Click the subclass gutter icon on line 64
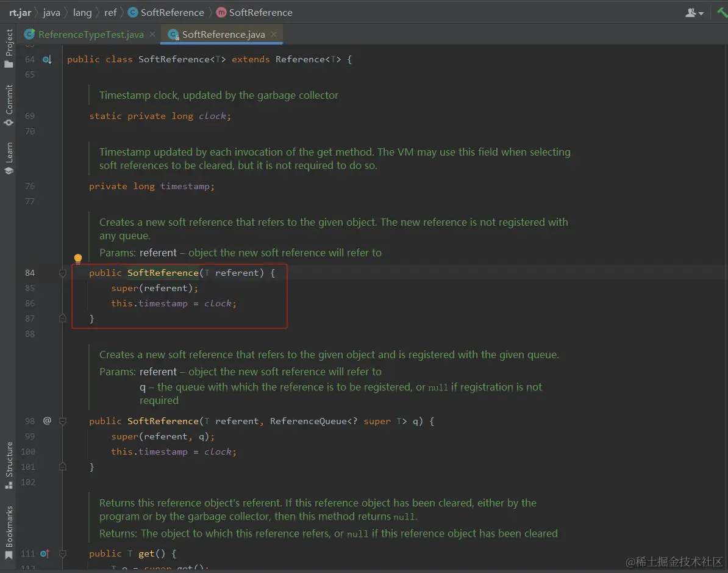 tap(47, 59)
